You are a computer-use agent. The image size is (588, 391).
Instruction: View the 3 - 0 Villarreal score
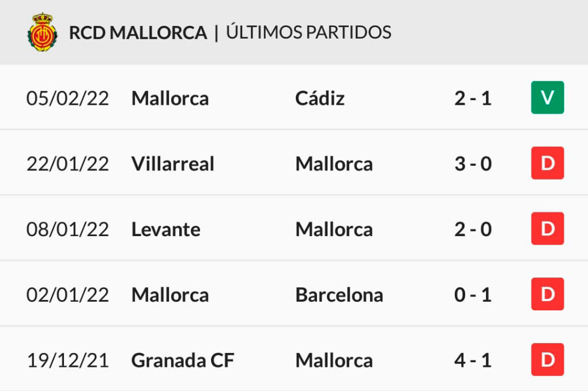coord(473,164)
